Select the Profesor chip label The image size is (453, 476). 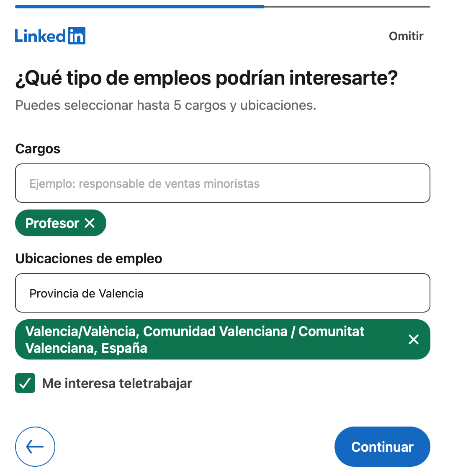52,223
